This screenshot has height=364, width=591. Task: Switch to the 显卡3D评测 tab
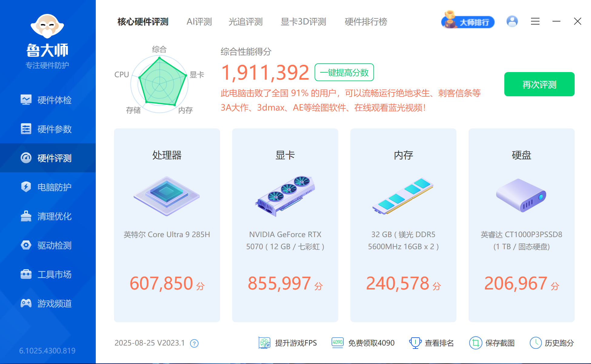[x=303, y=22]
